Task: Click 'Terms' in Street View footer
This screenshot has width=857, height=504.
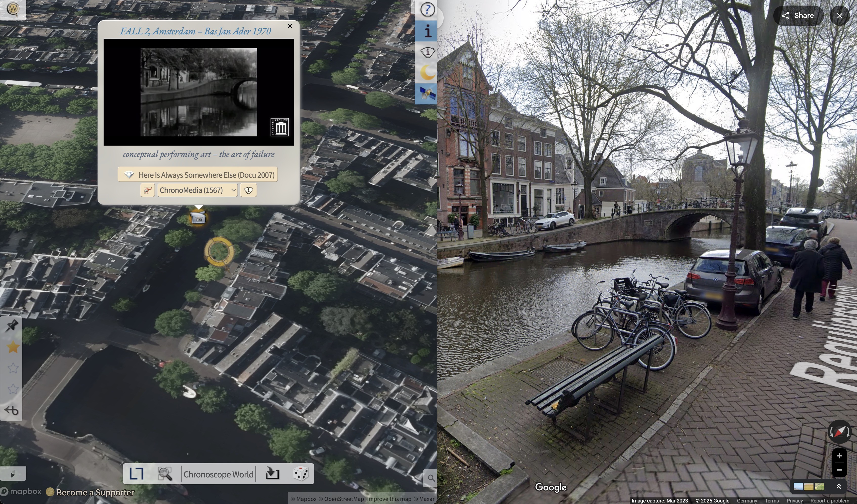Action: pyautogui.click(x=772, y=501)
